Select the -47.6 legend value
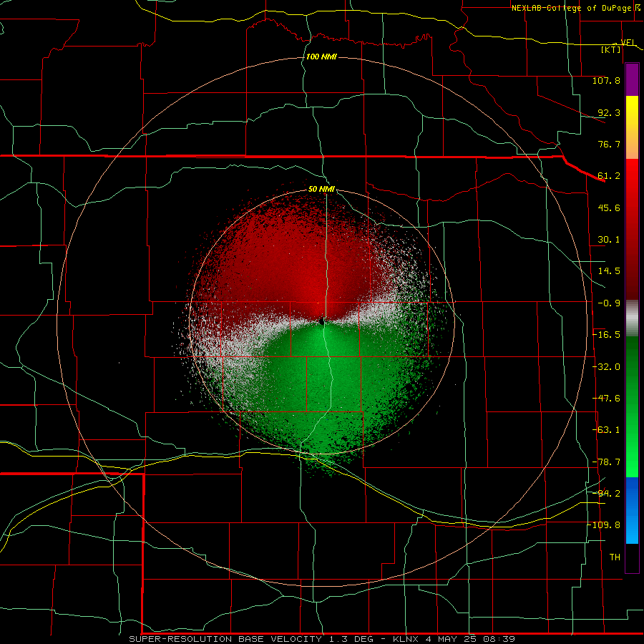644x644 pixels. 606,399
